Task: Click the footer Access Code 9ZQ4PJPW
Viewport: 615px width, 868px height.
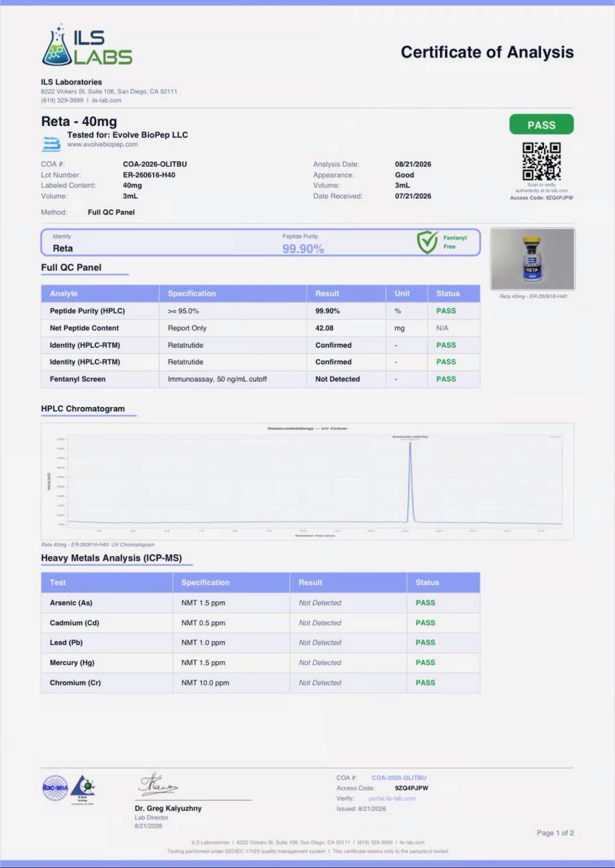Action: click(x=411, y=788)
